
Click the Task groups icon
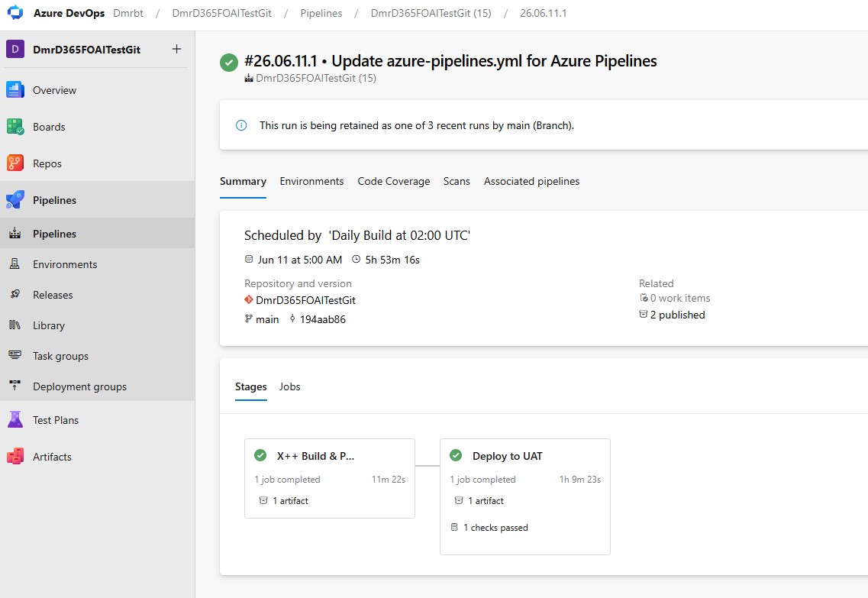pos(15,355)
